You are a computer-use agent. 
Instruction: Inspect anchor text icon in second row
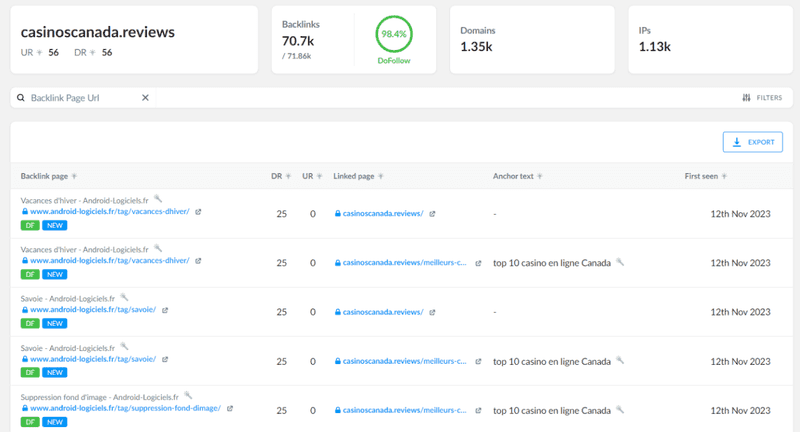pos(620,262)
